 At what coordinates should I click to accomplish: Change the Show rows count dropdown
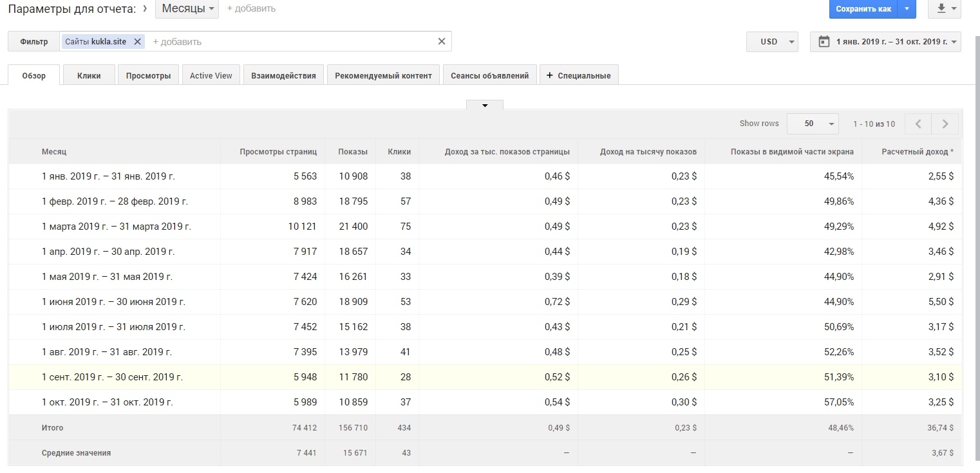pos(813,124)
